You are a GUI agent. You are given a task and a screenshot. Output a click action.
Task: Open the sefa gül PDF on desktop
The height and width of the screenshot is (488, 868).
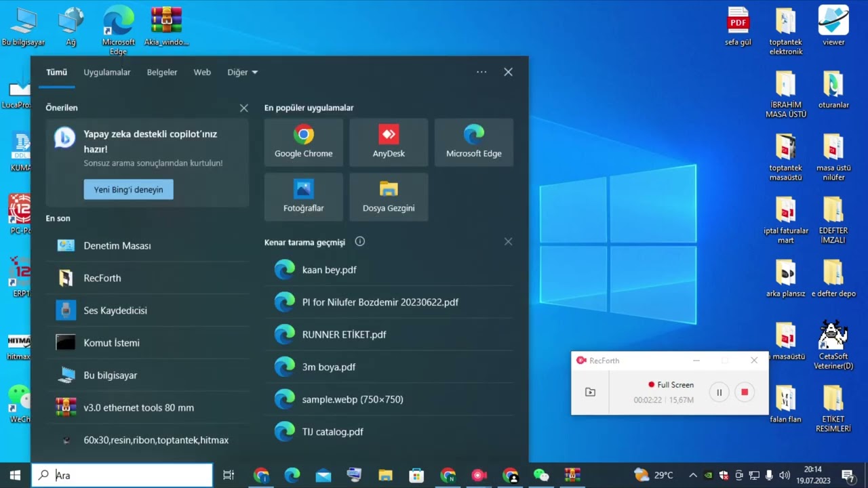(738, 26)
